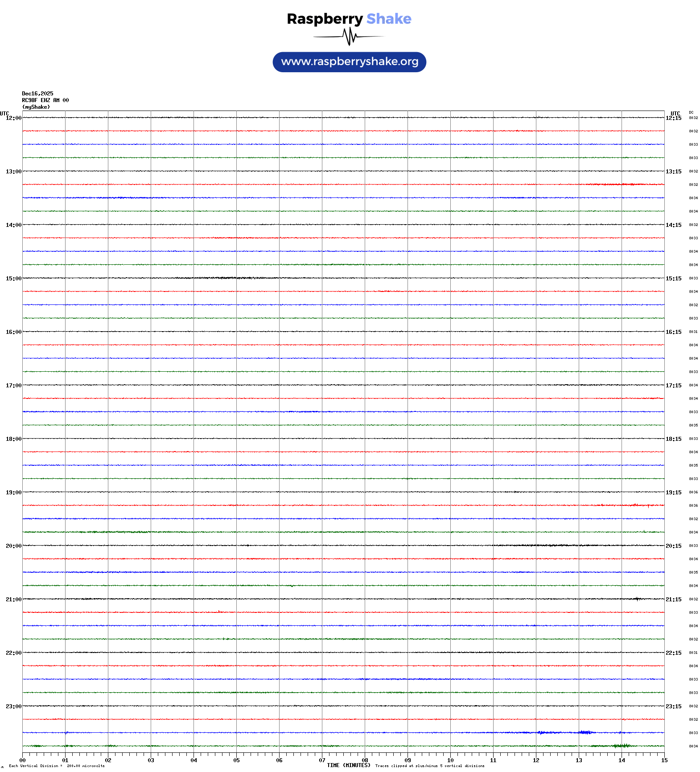The width and height of the screenshot is (700, 772).
Task: Select the 20:15 label on right axis
Action: click(x=673, y=546)
